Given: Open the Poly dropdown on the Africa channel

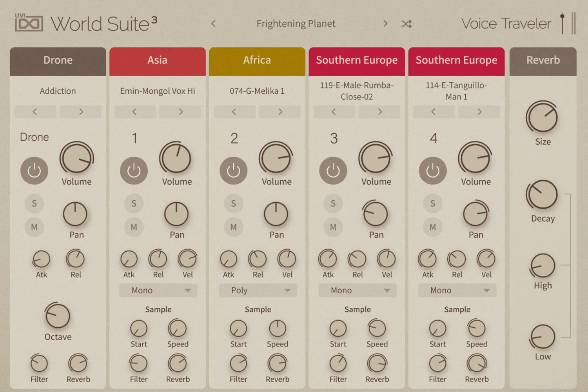Looking at the screenshot, I should coord(258,290).
